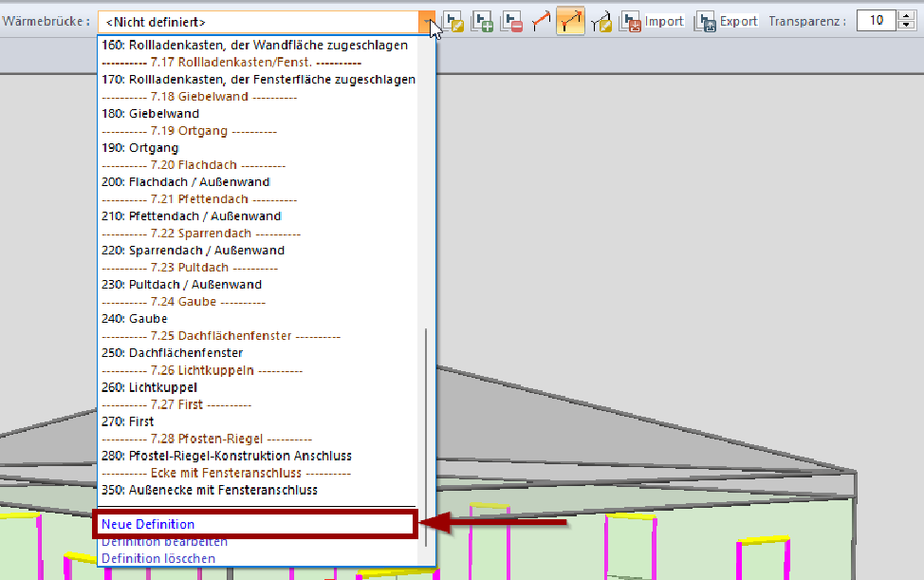Click the edit thermal bridge edge icon
924x580 pixels.
[x=600, y=21]
